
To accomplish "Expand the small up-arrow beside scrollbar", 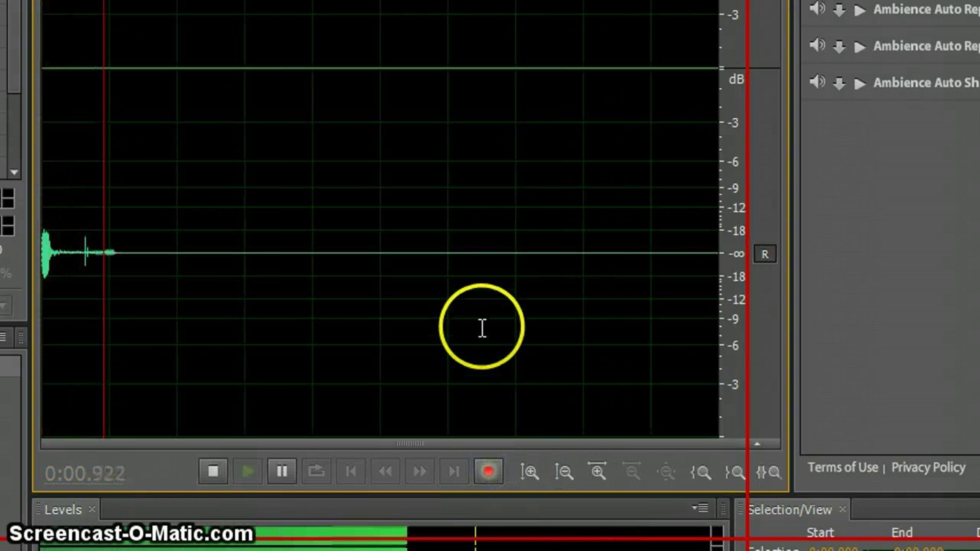I will 757,444.
